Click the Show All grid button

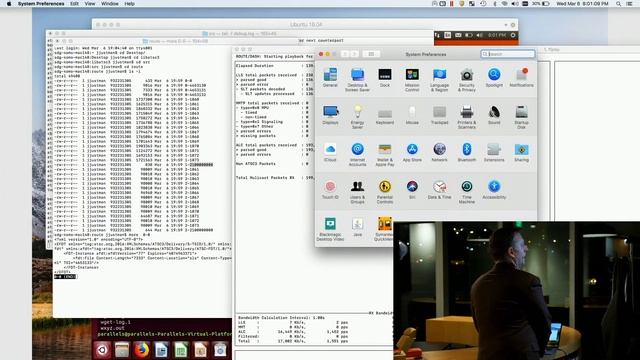pos(371,54)
